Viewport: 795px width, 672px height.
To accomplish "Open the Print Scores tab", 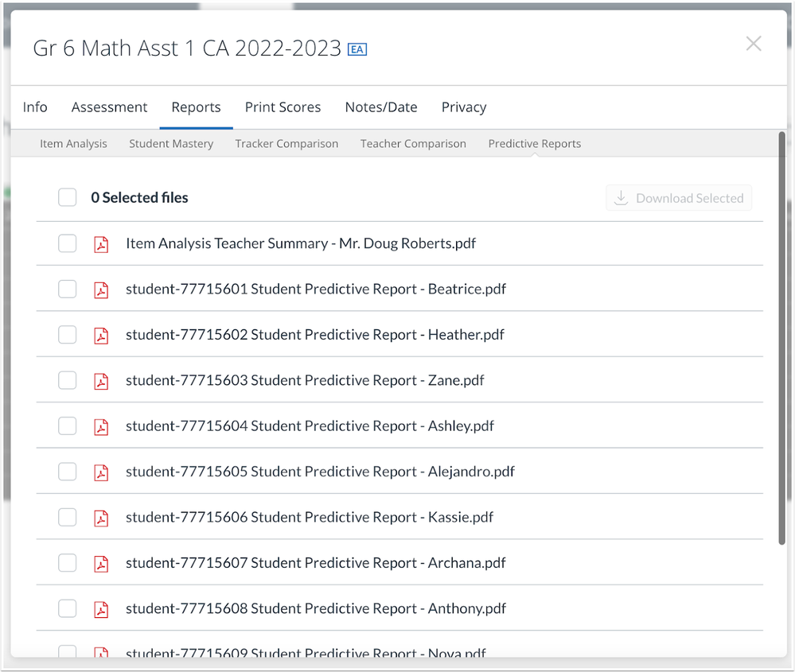I will tap(283, 107).
